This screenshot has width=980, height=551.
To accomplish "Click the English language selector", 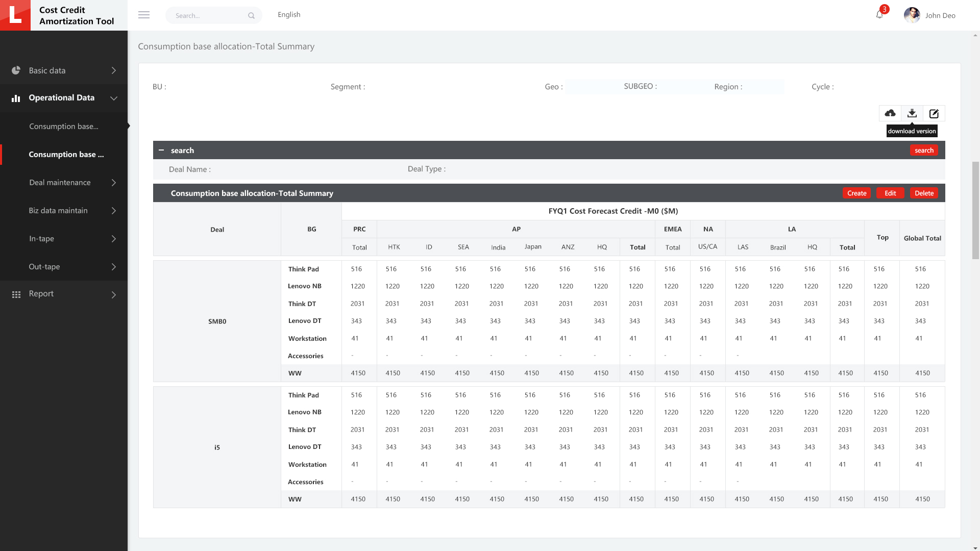I will 289,15.
